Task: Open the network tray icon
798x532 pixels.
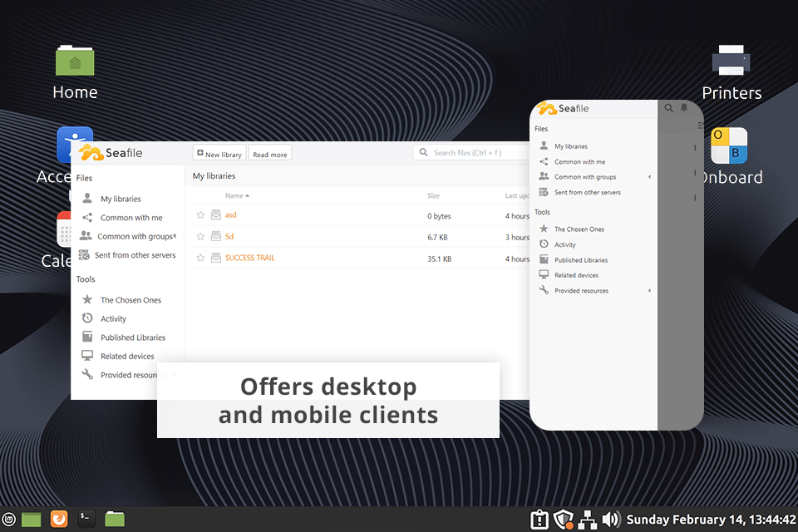Action: (588, 520)
